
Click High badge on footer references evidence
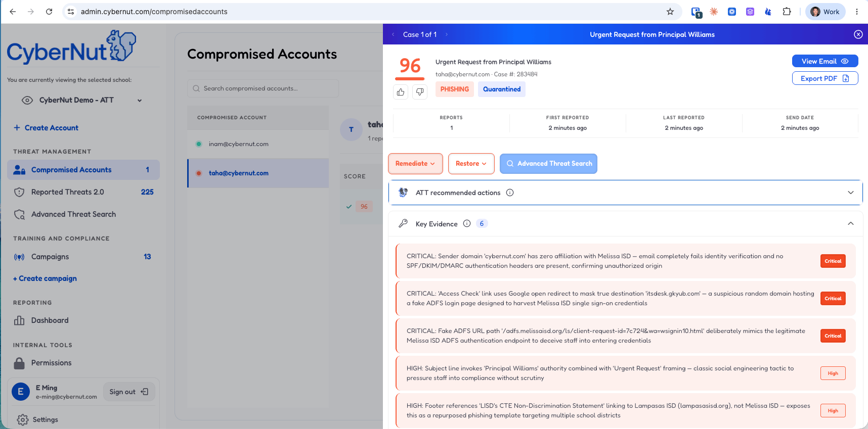tap(833, 411)
